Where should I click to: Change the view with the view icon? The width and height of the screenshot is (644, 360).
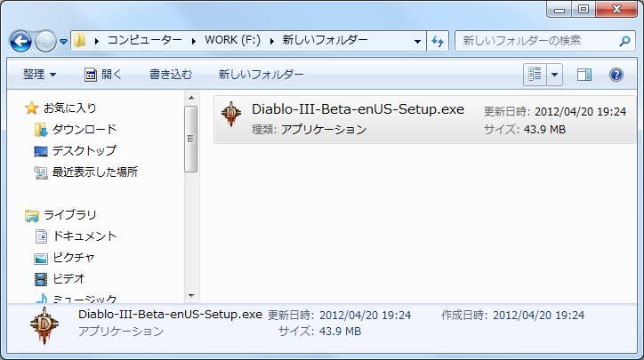[535, 75]
